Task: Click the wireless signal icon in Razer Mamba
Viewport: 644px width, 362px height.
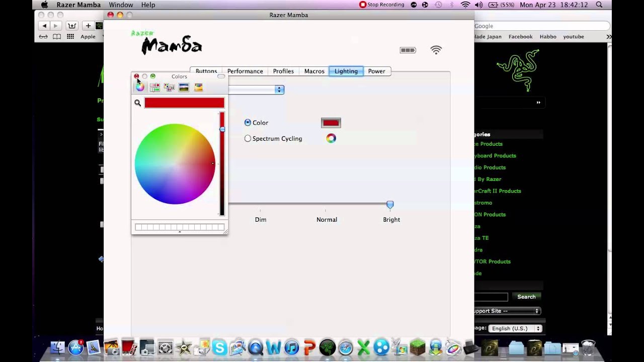Action: 436,50
